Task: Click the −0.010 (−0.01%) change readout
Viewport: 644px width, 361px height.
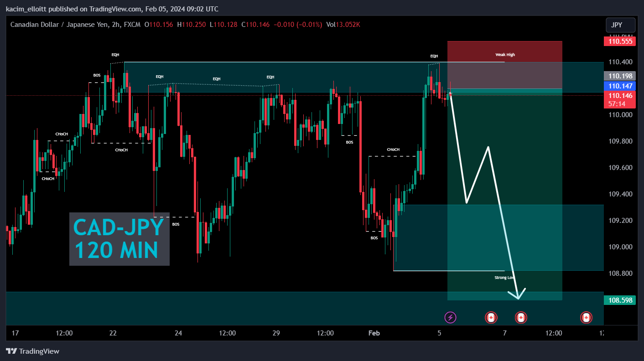Action: [x=297, y=25]
